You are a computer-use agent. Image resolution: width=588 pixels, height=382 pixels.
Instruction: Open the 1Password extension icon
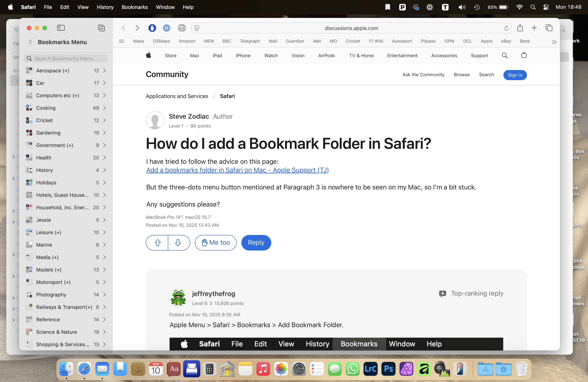pos(167,28)
